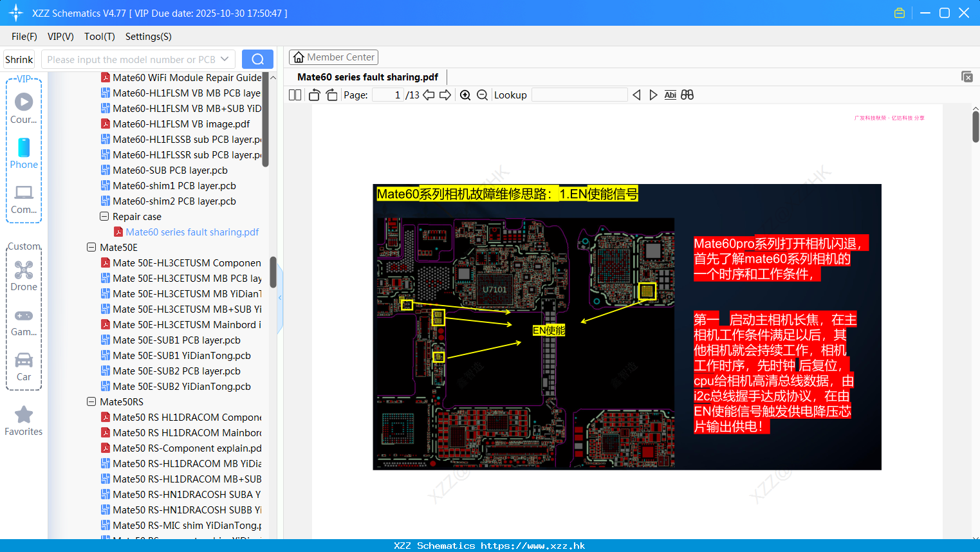Rotate page clockwise

tap(331, 95)
